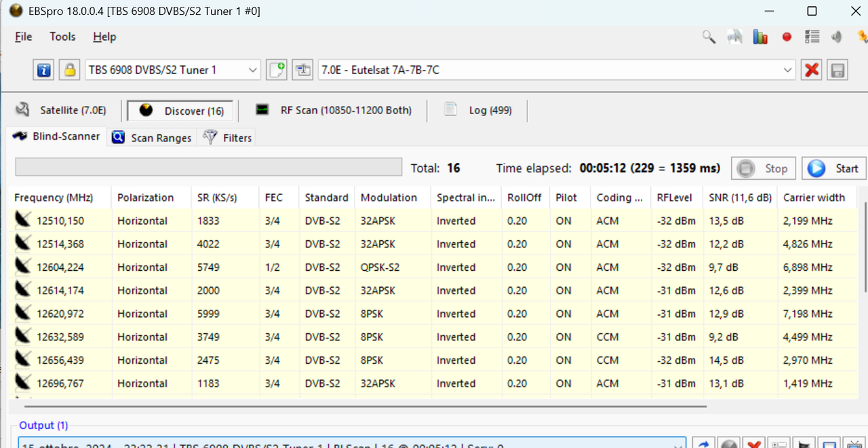Open the File menu
Screen dimensions: 868x448
pos(24,37)
